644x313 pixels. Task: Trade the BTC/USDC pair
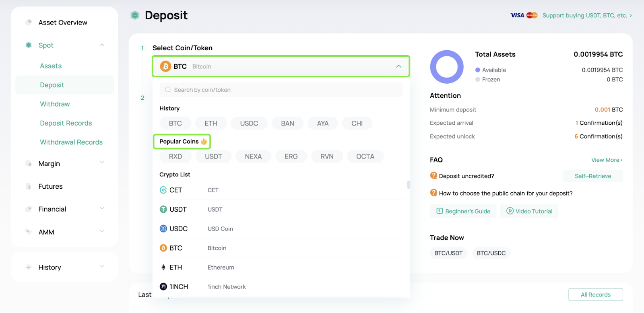pos(491,253)
